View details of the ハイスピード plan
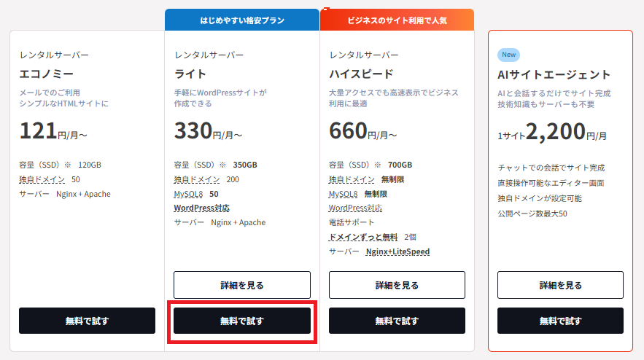 point(397,285)
